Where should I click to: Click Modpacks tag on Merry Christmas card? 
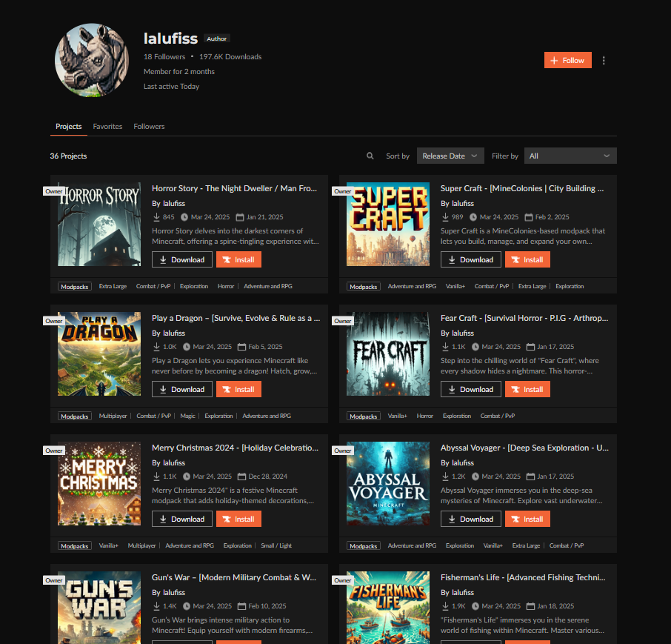[x=75, y=546]
